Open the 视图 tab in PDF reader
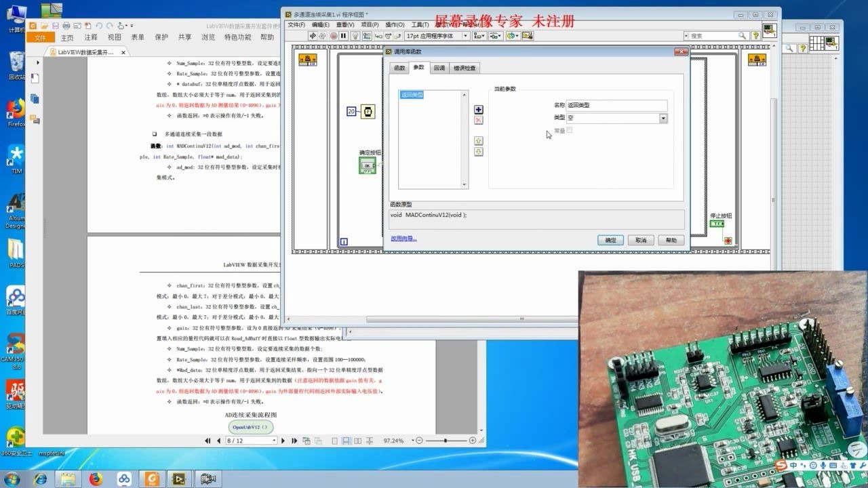Viewport: 868px width, 488px height. tap(115, 37)
